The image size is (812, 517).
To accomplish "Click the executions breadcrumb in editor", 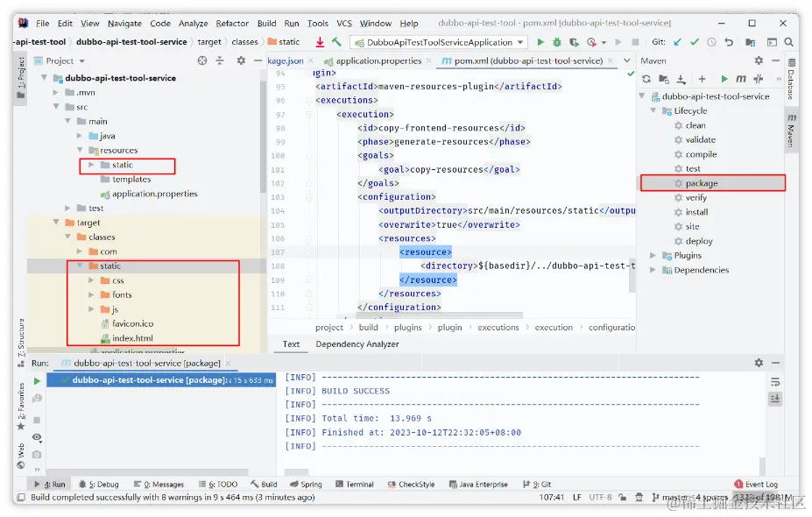I will tap(498, 328).
